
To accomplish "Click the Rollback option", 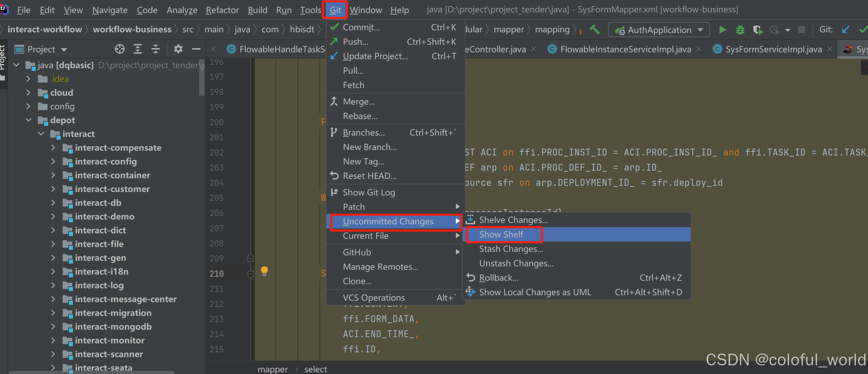I will click(499, 278).
